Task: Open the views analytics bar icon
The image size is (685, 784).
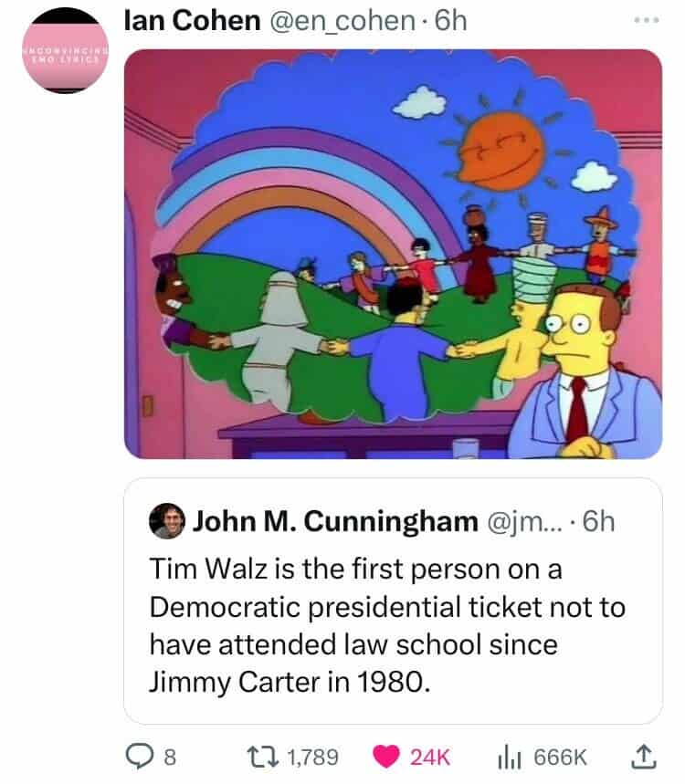Action: click(510, 757)
